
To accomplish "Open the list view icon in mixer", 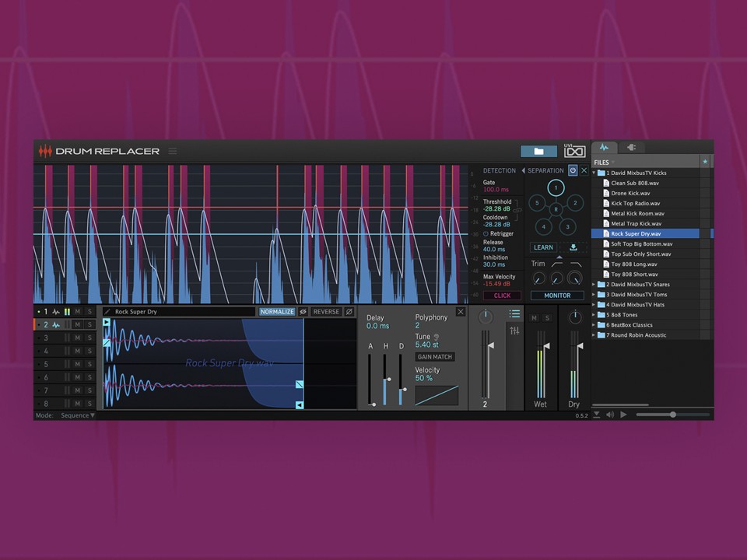I will pos(514,313).
